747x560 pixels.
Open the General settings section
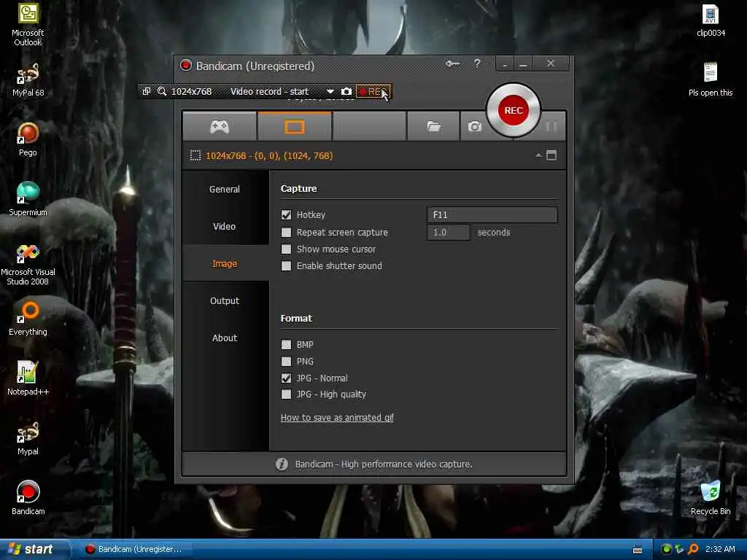click(225, 189)
